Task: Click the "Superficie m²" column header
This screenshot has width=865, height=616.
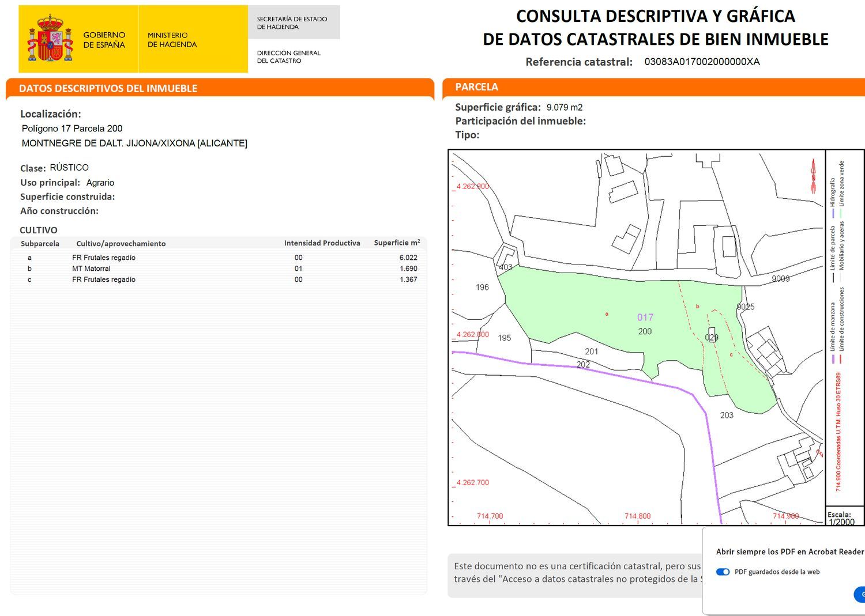Action: coord(397,243)
